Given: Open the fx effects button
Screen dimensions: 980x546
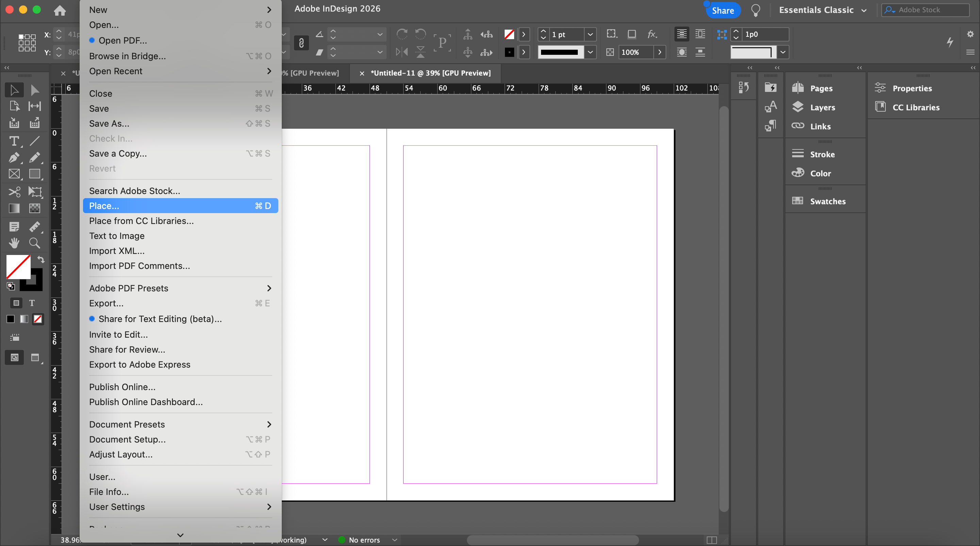Looking at the screenshot, I should coord(652,34).
